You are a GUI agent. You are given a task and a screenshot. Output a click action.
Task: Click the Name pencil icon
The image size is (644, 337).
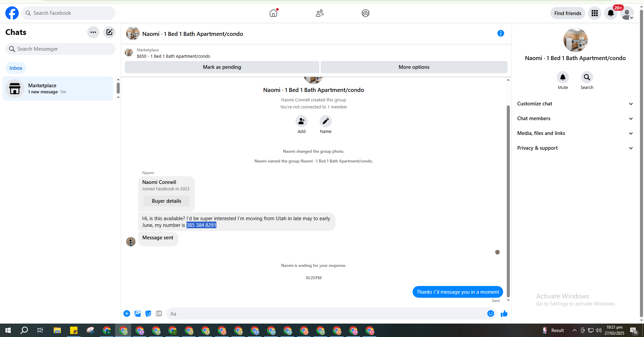coord(326,121)
